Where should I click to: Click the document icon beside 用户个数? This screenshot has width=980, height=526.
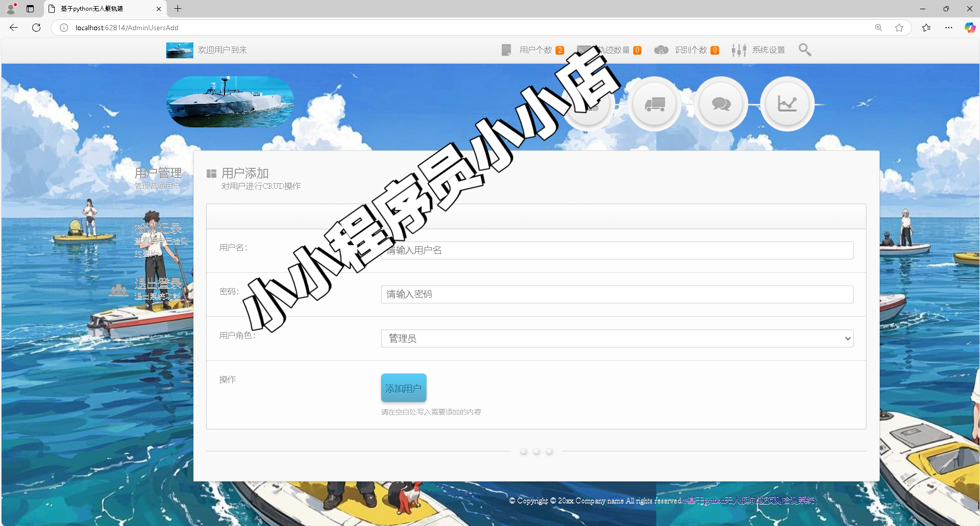(506, 50)
